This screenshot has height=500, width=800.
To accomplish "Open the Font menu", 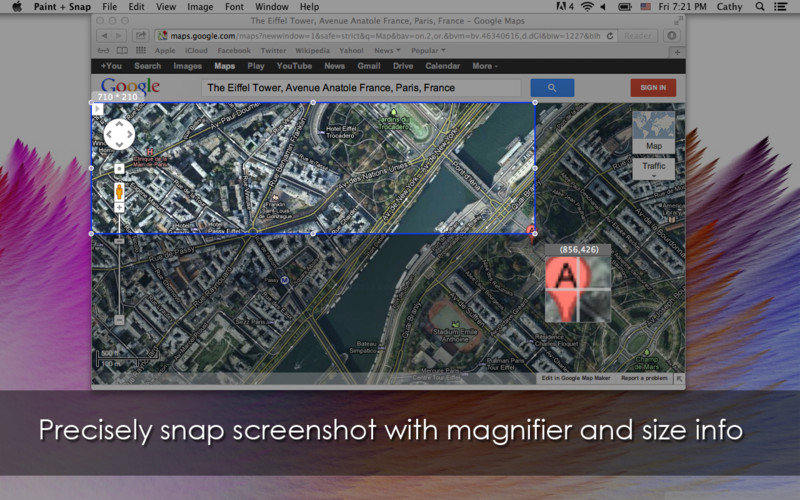I will tap(234, 7).
